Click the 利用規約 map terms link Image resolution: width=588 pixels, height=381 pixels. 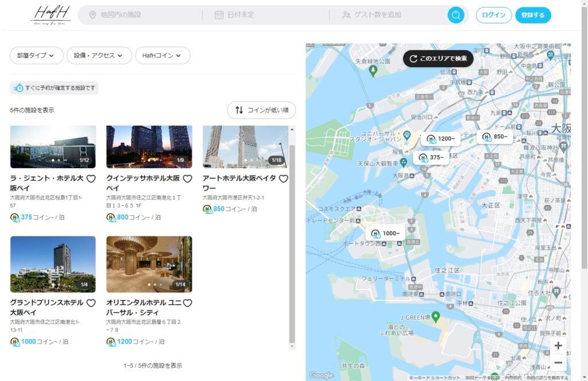[x=513, y=378]
